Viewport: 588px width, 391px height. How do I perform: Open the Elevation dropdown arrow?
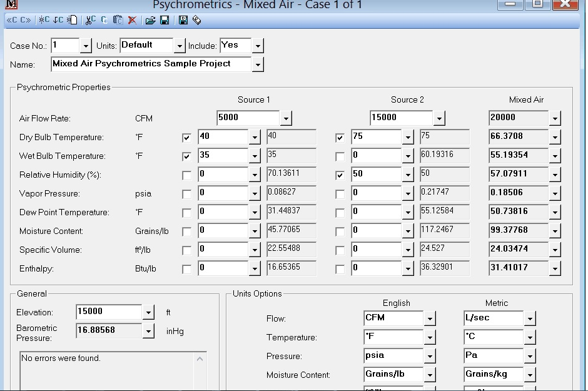pos(148,312)
